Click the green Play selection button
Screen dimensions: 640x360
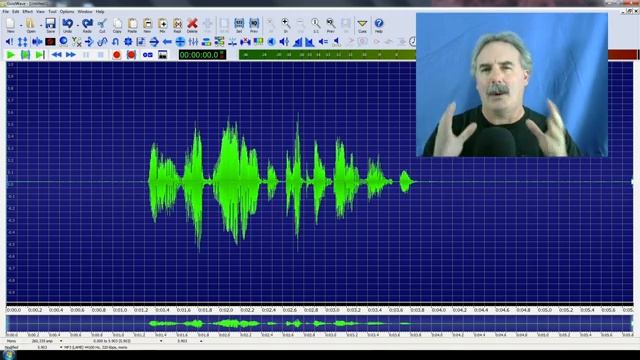[25, 55]
